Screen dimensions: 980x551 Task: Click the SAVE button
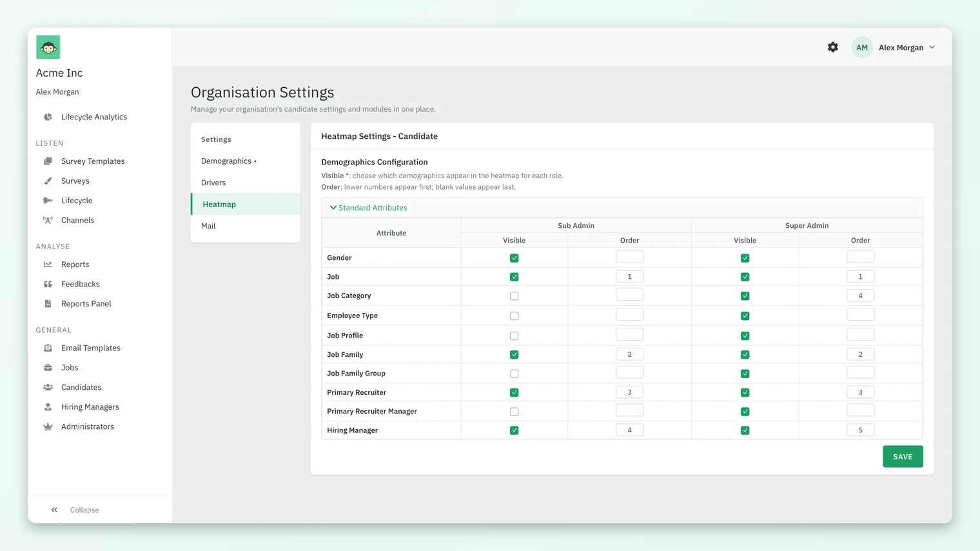tap(903, 456)
